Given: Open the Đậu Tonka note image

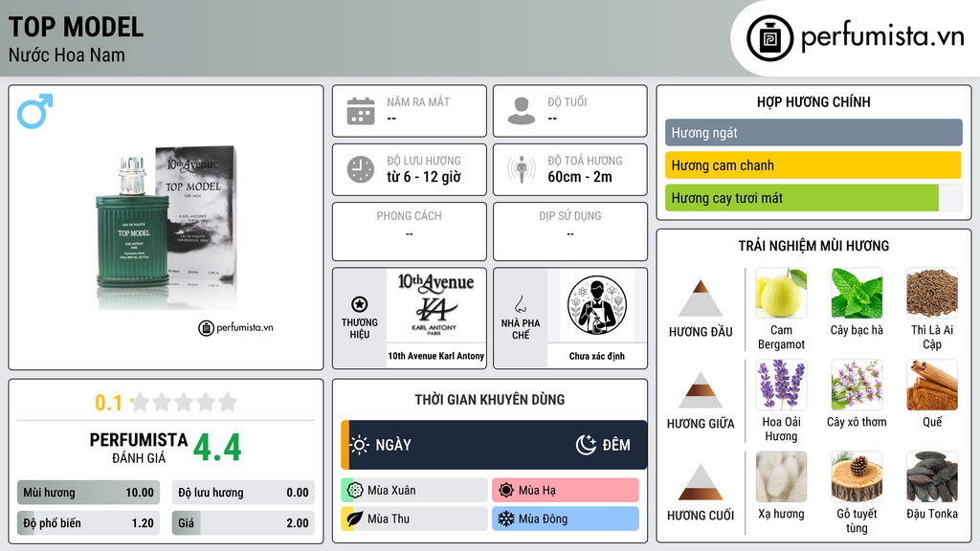Looking at the screenshot, I should [x=932, y=477].
